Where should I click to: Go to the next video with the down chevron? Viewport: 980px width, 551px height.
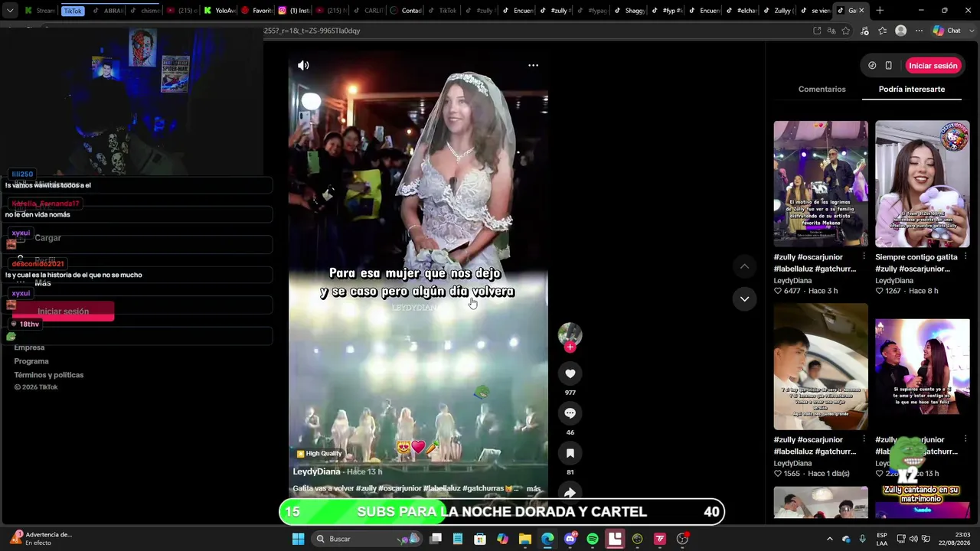[744, 298]
